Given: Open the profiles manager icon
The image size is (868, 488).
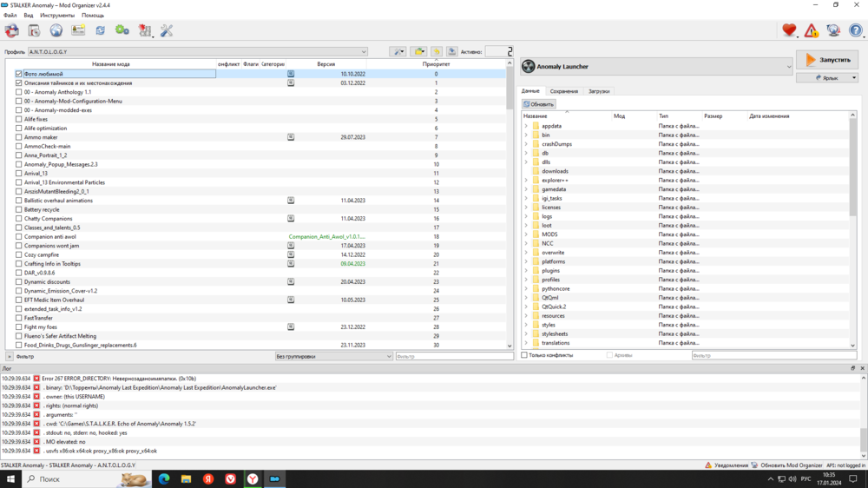Looking at the screenshot, I should (78, 30).
